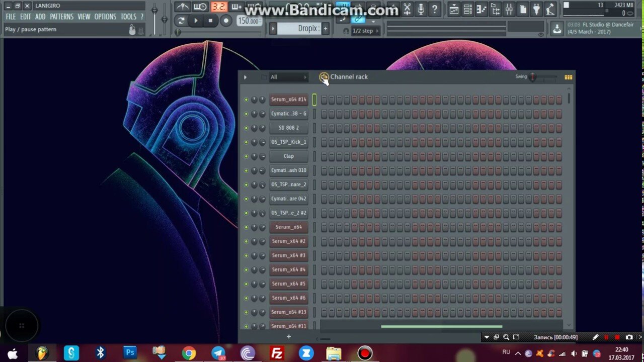Click the step sequencer graph icon in Channel rack
Screen dimensions: 644x362
click(568, 77)
